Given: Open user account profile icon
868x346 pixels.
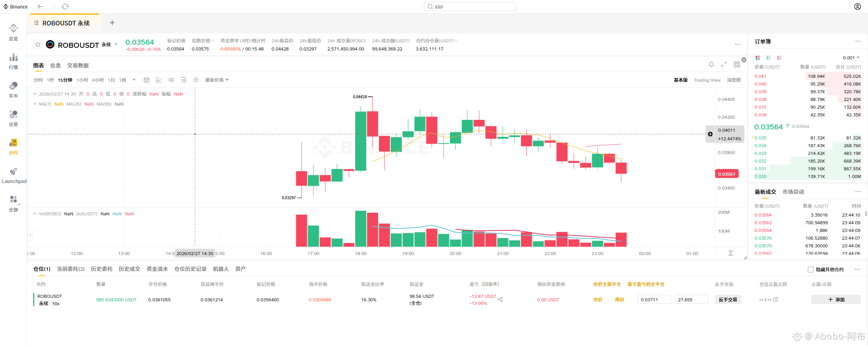Looking at the screenshot, I should 857,7.
